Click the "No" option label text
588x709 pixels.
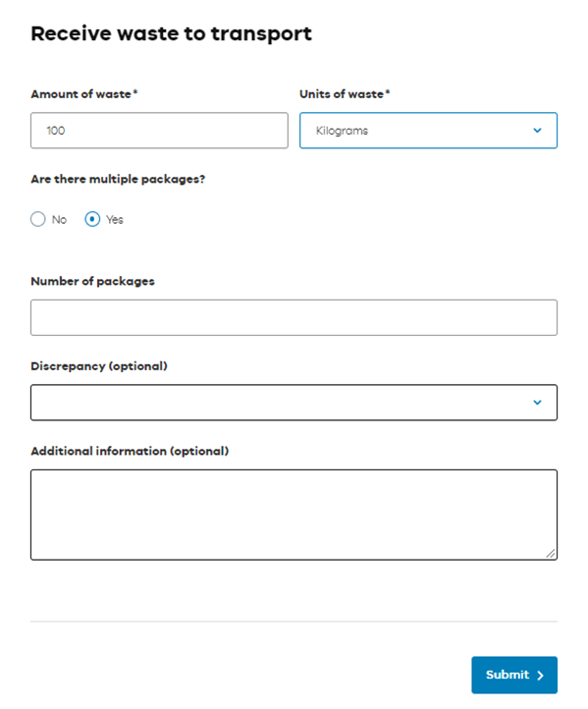tap(59, 220)
